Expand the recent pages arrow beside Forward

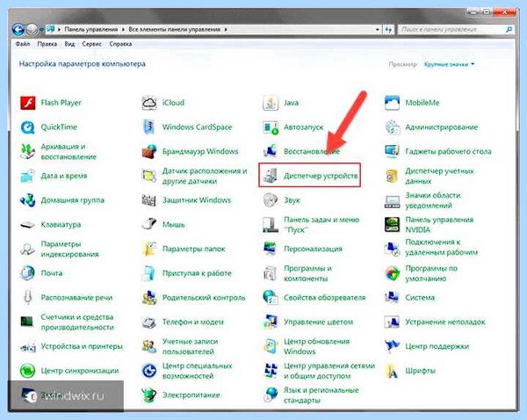[x=41, y=30]
